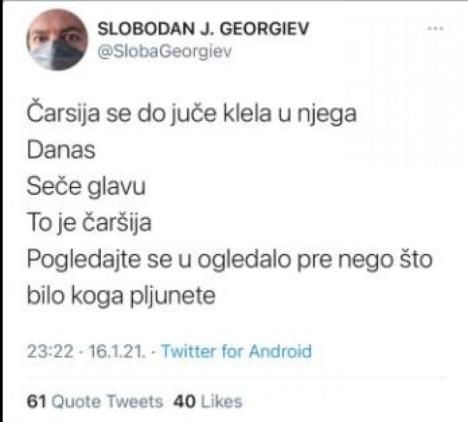Click the line starting "Pogledajte se u ogledalo"
This screenshot has width=468, height=422.
point(230,259)
